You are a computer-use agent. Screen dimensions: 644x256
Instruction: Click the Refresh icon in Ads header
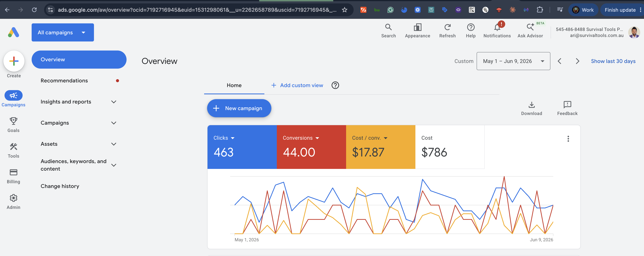click(447, 27)
